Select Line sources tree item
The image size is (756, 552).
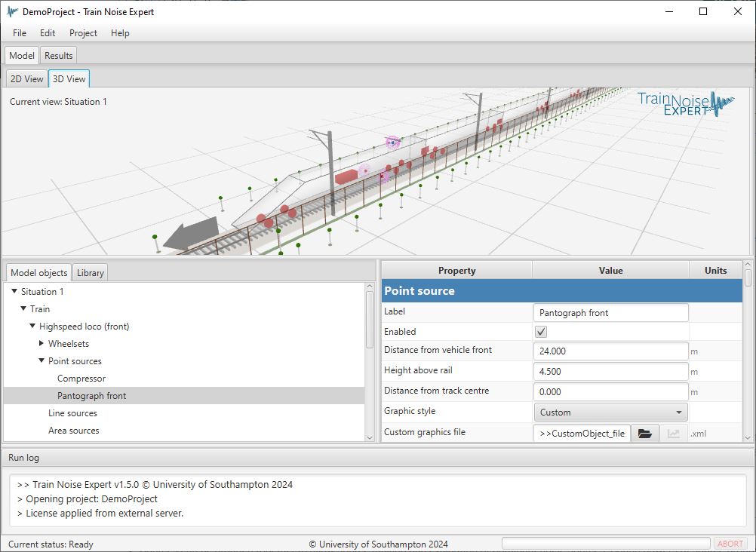[x=72, y=413]
